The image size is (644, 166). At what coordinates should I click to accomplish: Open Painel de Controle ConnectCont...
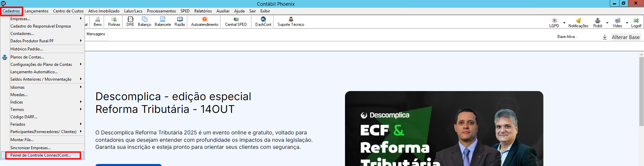42,155
